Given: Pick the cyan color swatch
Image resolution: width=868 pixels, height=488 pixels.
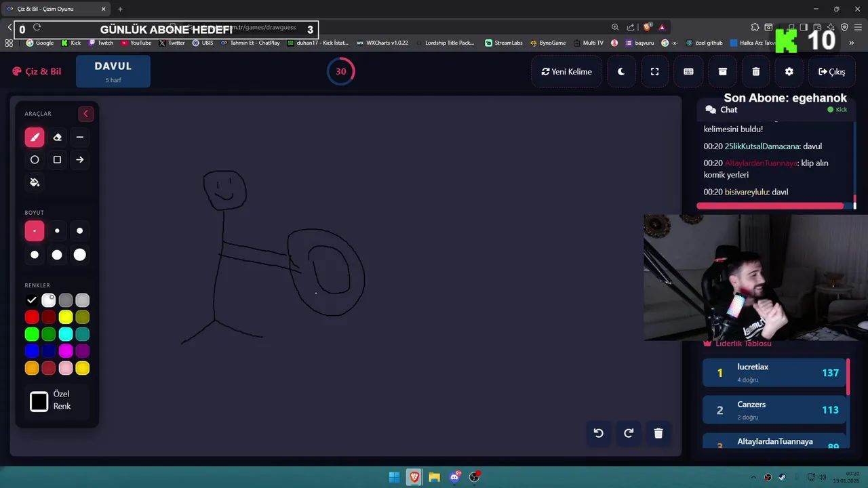Looking at the screenshot, I should click(66, 334).
